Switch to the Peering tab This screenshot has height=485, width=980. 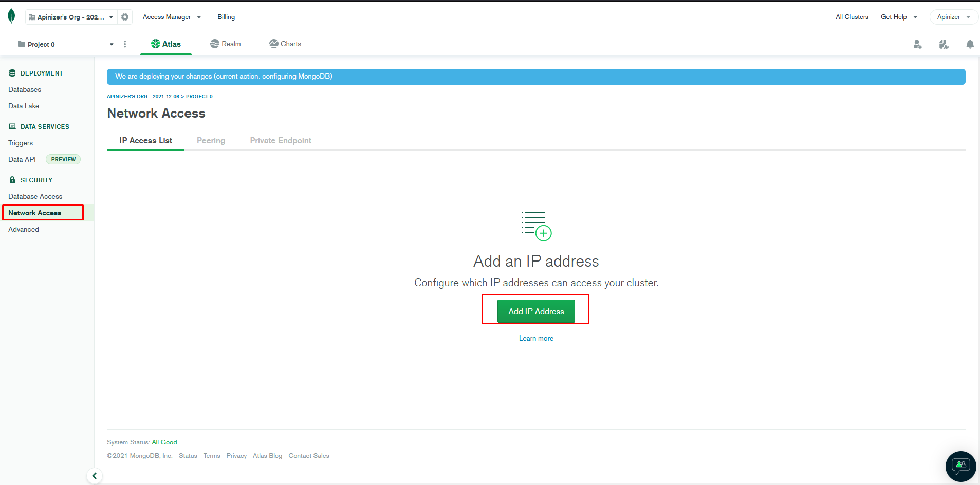point(211,141)
